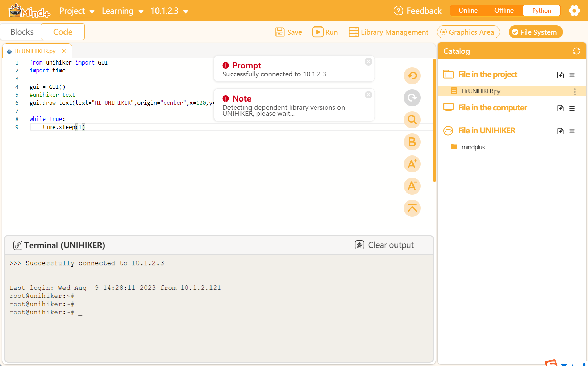Toggle the Graphics Area panel
The height and width of the screenshot is (366, 588).
468,32
